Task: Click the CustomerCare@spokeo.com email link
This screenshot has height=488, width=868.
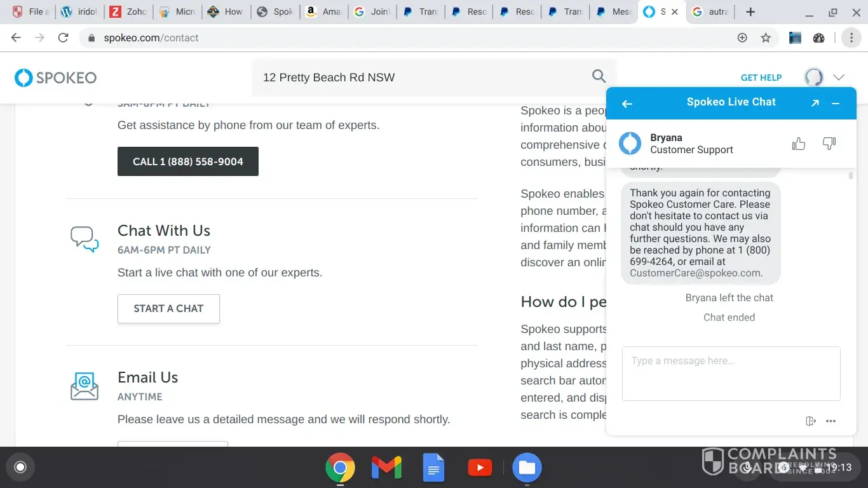Action: (x=695, y=273)
